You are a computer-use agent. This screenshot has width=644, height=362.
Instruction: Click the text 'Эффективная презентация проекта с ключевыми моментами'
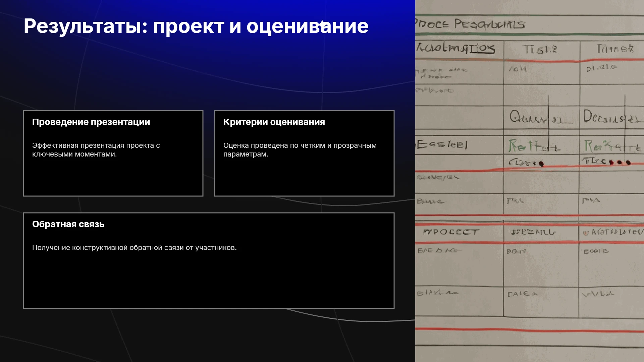click(x=96, y=150)
